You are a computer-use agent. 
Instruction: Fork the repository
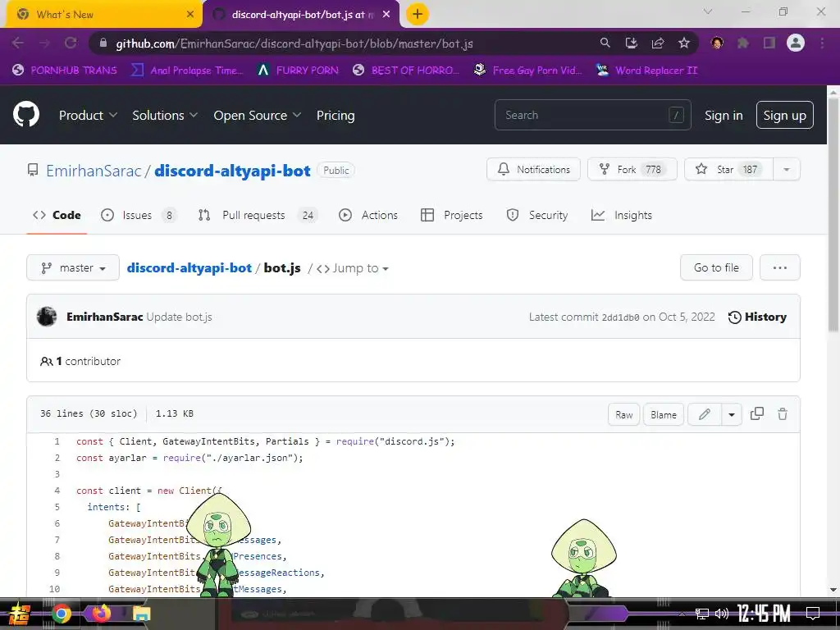tap(632, 169)
